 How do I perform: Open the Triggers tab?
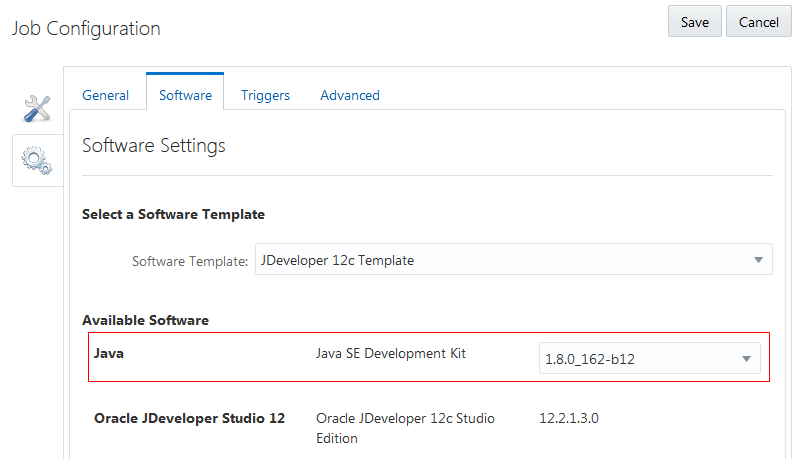pos(265,95)
